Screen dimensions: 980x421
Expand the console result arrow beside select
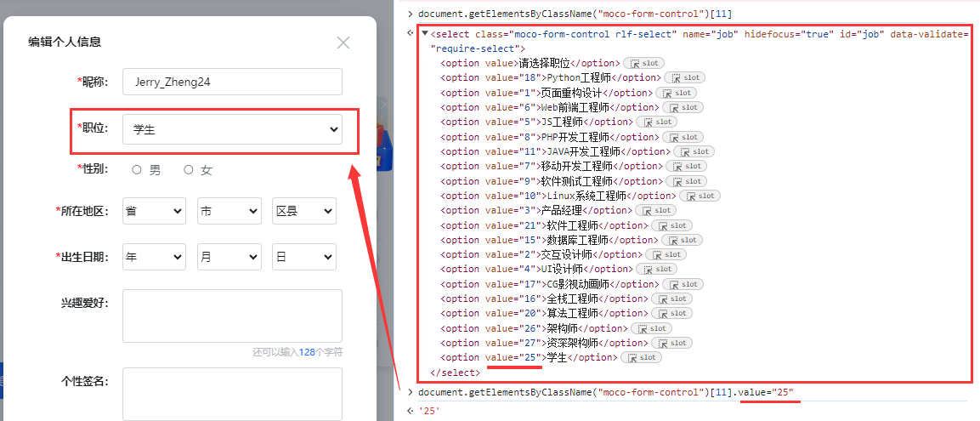coord(410,34)
